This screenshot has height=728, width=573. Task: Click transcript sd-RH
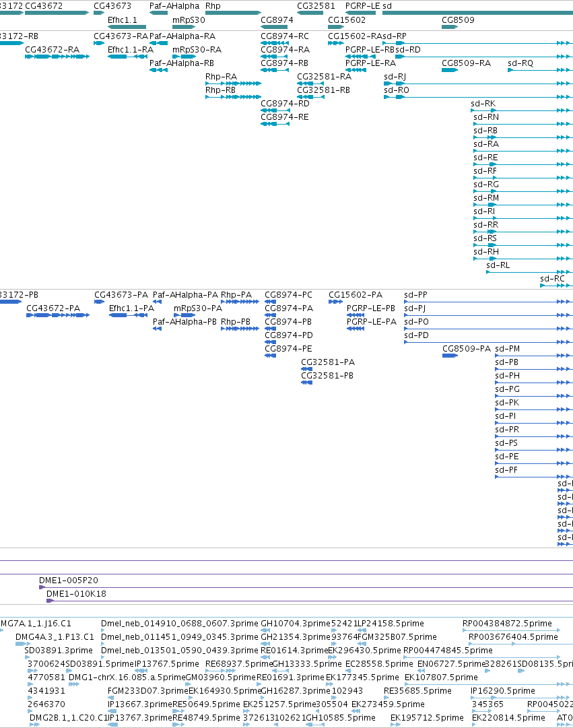click(486, 252)
